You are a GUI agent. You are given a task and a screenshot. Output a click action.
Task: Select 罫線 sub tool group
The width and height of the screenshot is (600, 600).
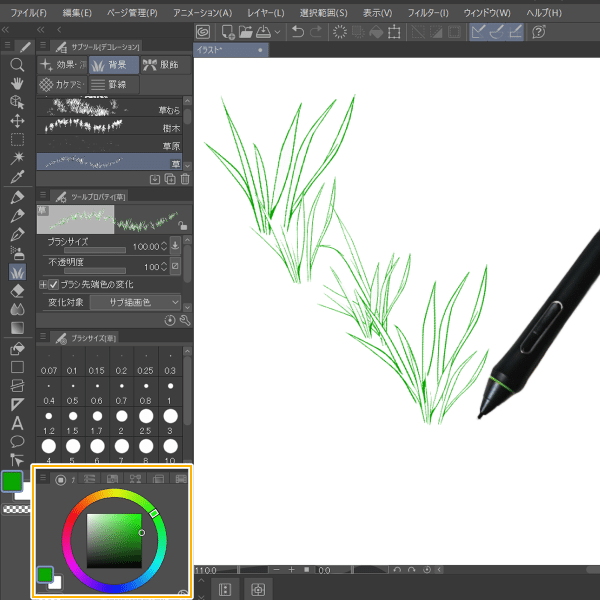click(x=114, y=84)
